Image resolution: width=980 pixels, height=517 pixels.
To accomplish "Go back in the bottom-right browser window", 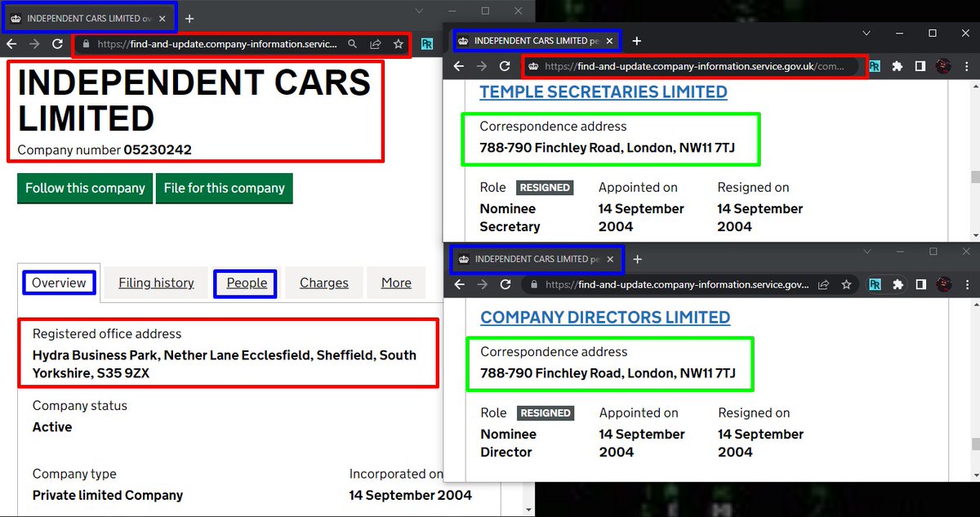I will coord(459,284).
